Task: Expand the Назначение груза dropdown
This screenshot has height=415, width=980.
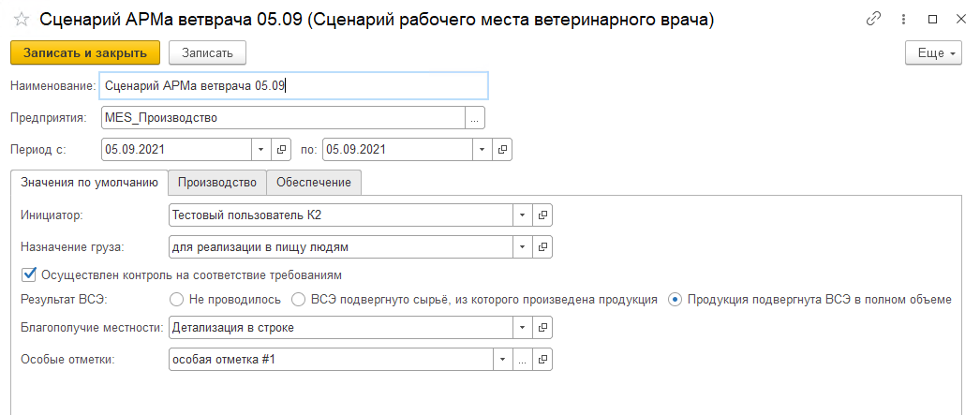Action: pyautogui.click(x=522, y=247)
